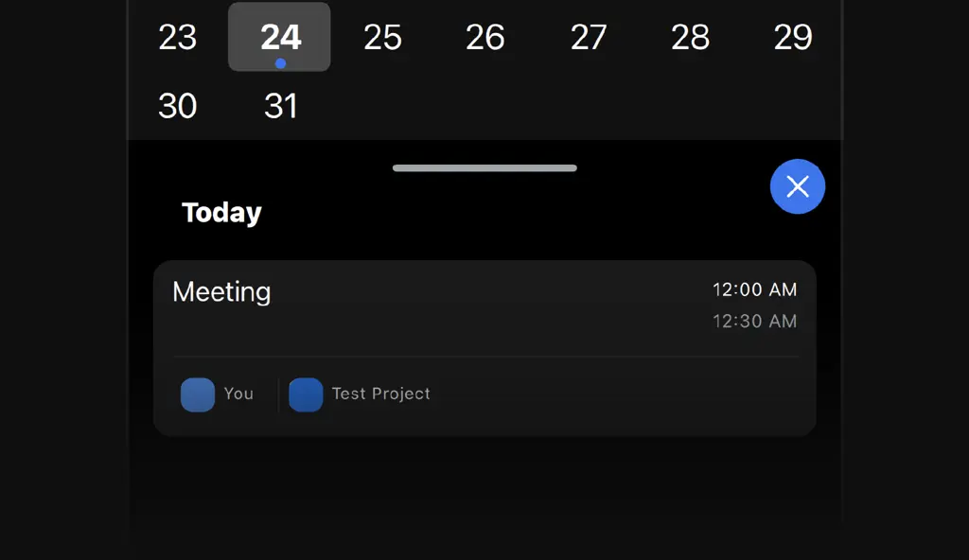The width and height of the screenshot is (969, 560).
Task: Close the Today panel with the X button
Action: pyautogui.click(x=797, y=186)
